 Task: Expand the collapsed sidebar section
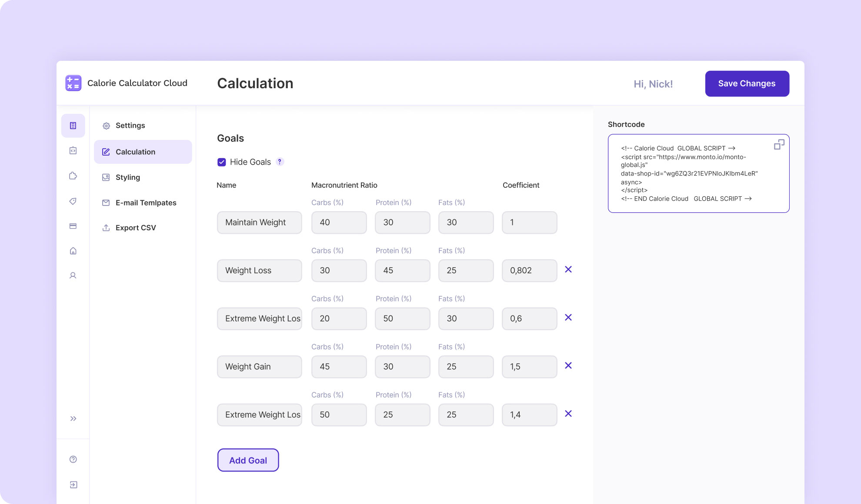(x=74, y=418)
